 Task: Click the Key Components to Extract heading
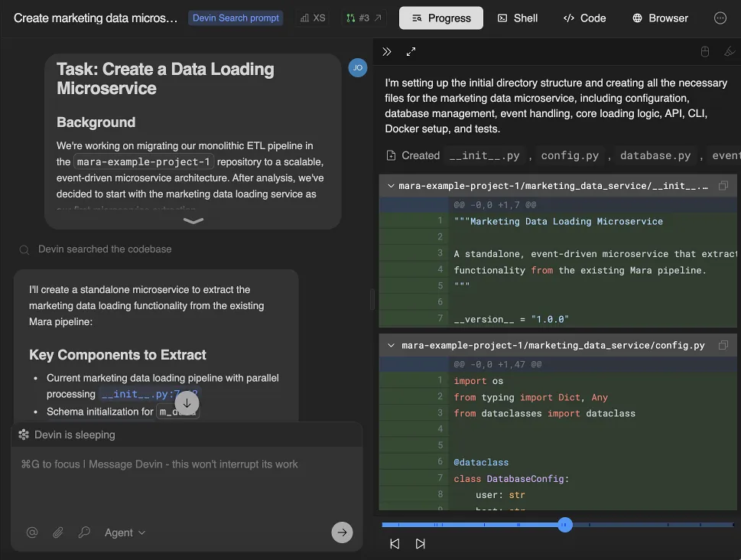coord(118,355)
